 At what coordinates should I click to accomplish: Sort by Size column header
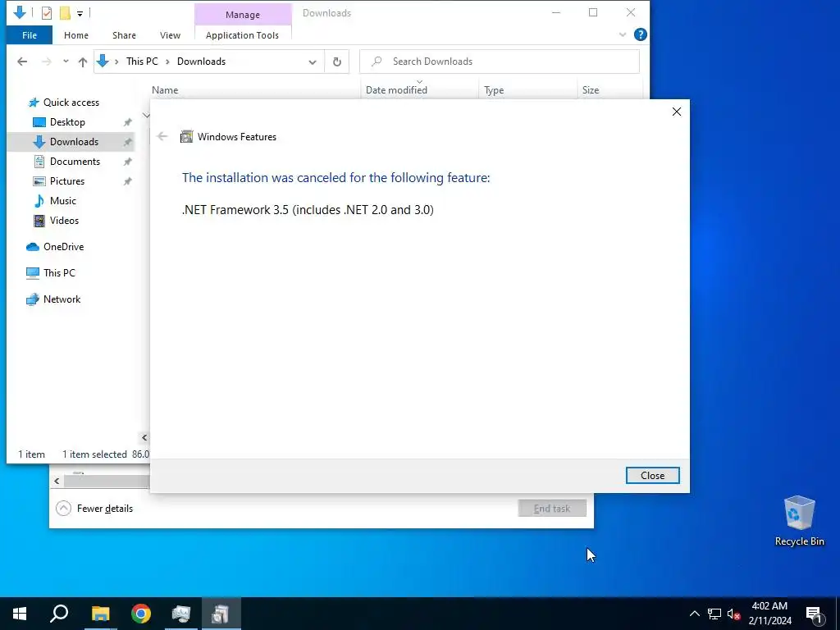point(591,90)
